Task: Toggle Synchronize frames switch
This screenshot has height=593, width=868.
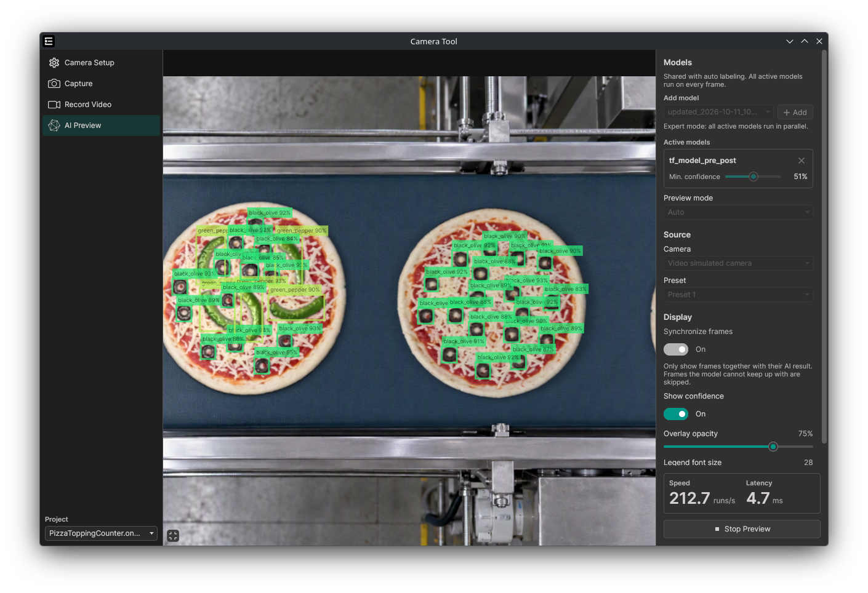Action: click(x=676, y=349)
